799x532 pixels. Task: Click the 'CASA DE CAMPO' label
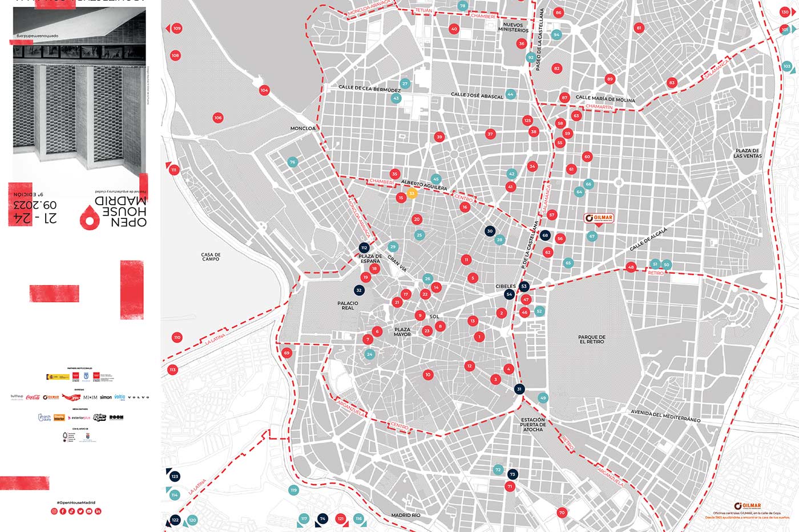211,257
